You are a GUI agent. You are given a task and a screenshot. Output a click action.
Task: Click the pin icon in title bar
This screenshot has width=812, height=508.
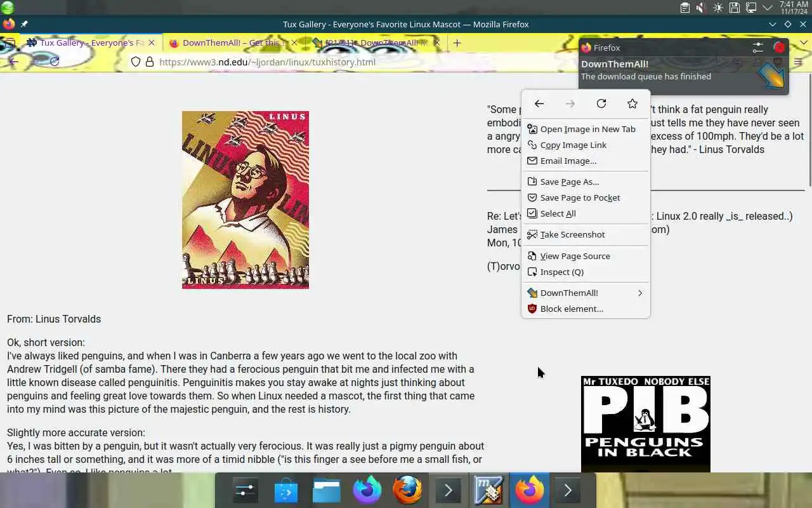point(24,24)
